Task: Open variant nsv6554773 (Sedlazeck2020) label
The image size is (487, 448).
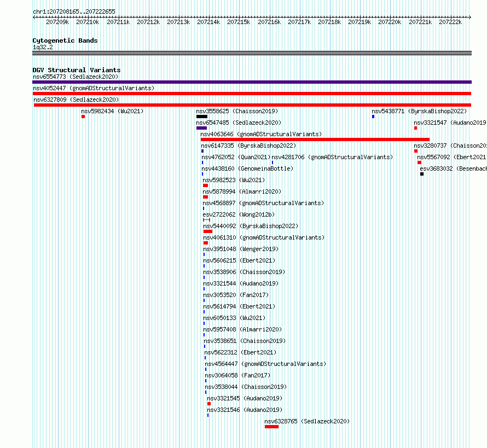Action: coord(76,77)
